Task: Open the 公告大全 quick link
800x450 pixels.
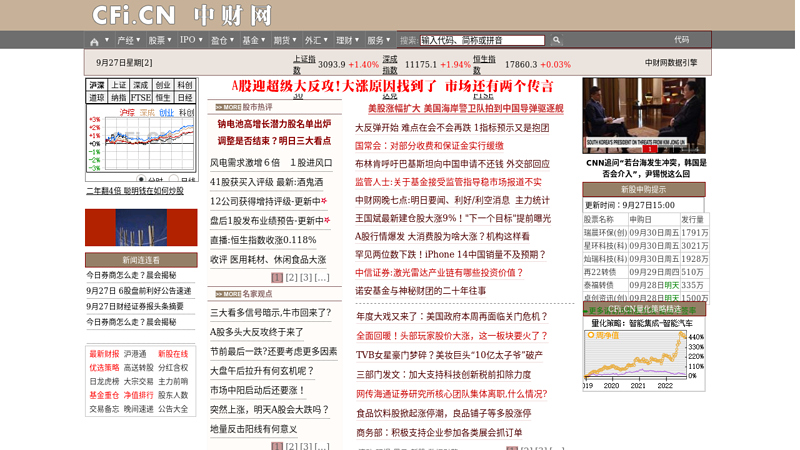Action: 173,409
